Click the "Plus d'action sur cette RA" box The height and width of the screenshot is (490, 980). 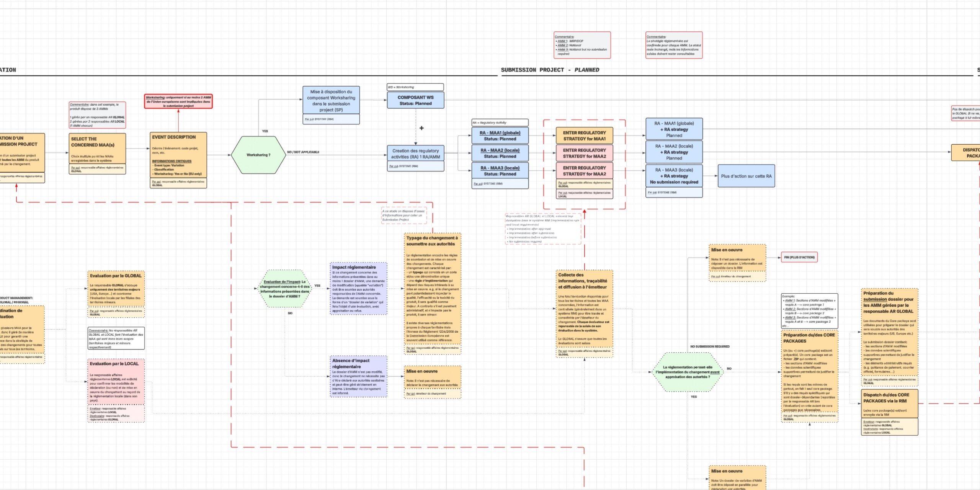(746, 176)
